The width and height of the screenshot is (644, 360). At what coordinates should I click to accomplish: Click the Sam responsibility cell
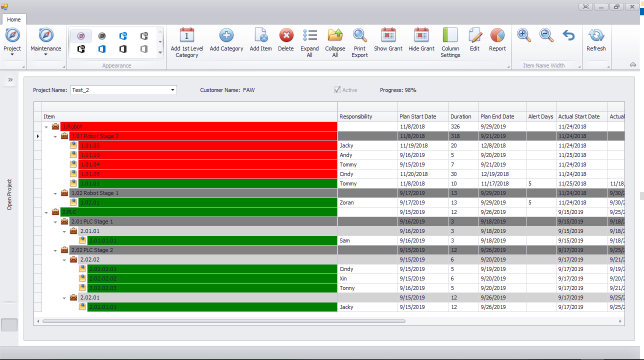[x=367, y=241]
